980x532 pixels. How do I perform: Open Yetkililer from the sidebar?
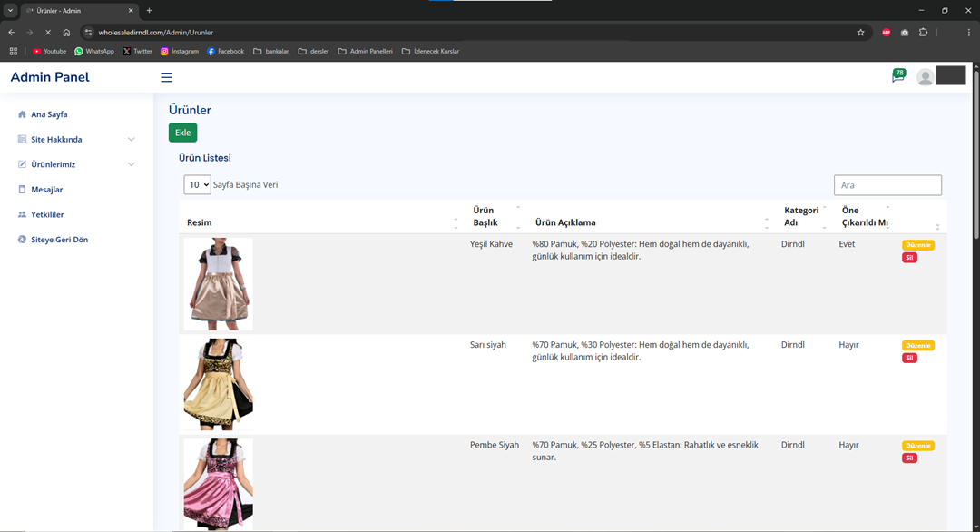[x=47, y=214]
